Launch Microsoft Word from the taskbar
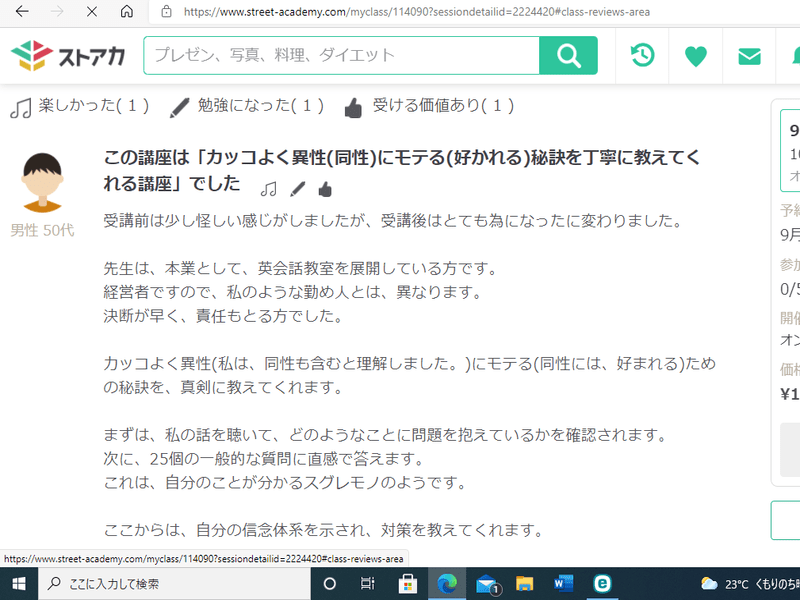The height and width of the screenshot is (600, 800). (562, 583)
